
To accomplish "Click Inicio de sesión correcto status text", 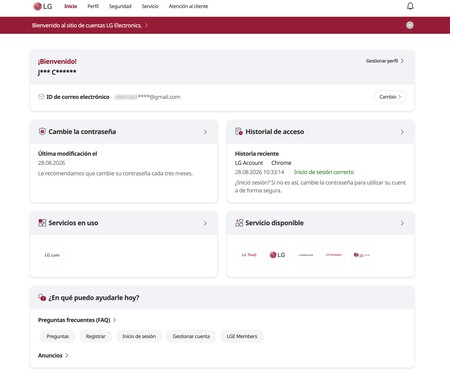I will 324,172.
